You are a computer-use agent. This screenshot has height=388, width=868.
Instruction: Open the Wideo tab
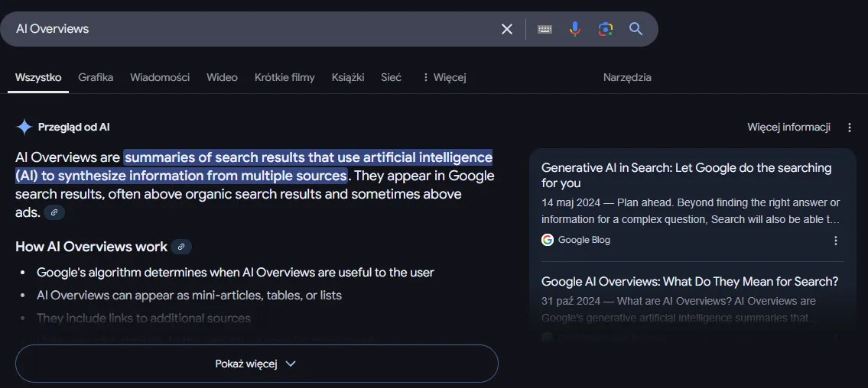(x=222, y=77)
